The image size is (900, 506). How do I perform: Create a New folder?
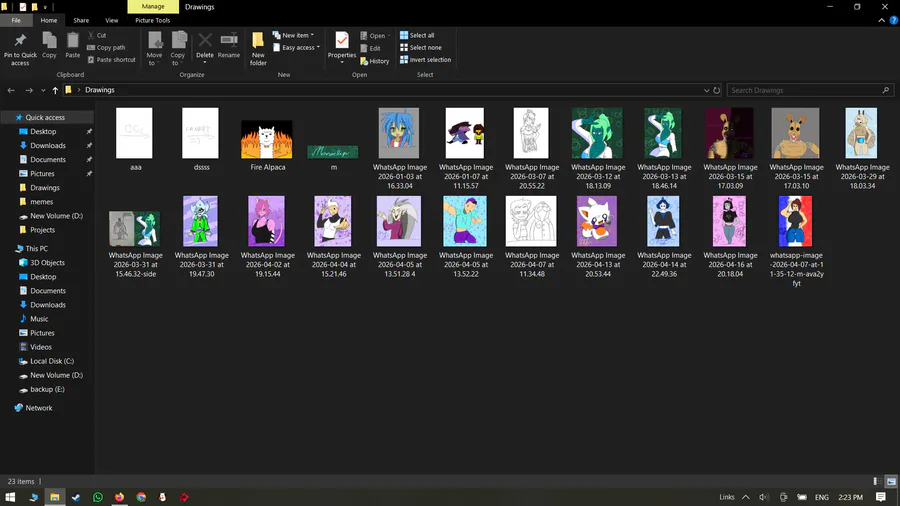[258, 48]
